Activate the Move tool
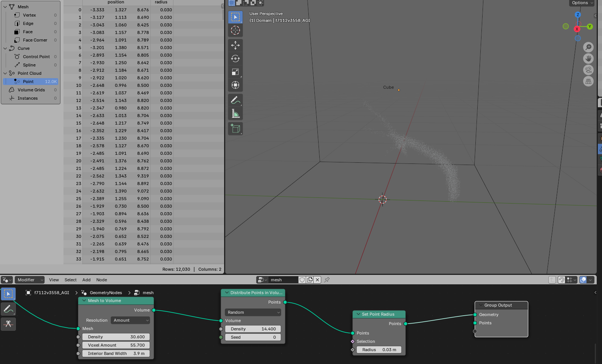Image resolution: width=602 pixels, height=364 pixels. tap(235, 45)
